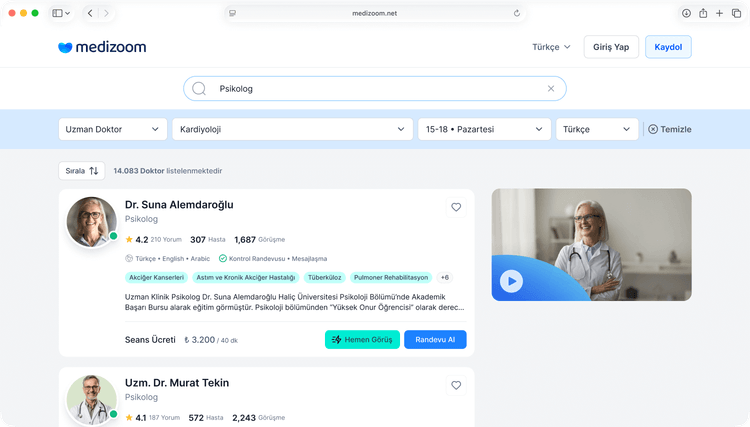Clear the Psikolog search text
This screenshot has width=750, height=427.
tap(550, 89)
